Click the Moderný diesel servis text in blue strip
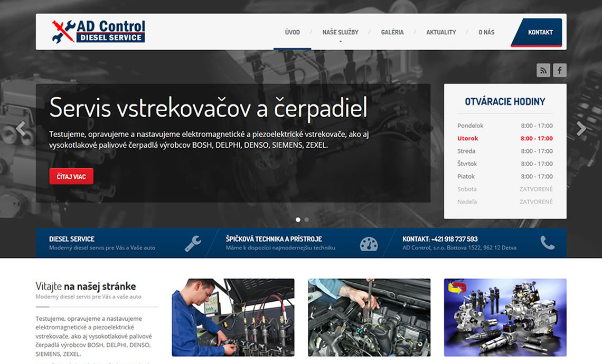This screenshot has width=602, height=364. (102, 248)
